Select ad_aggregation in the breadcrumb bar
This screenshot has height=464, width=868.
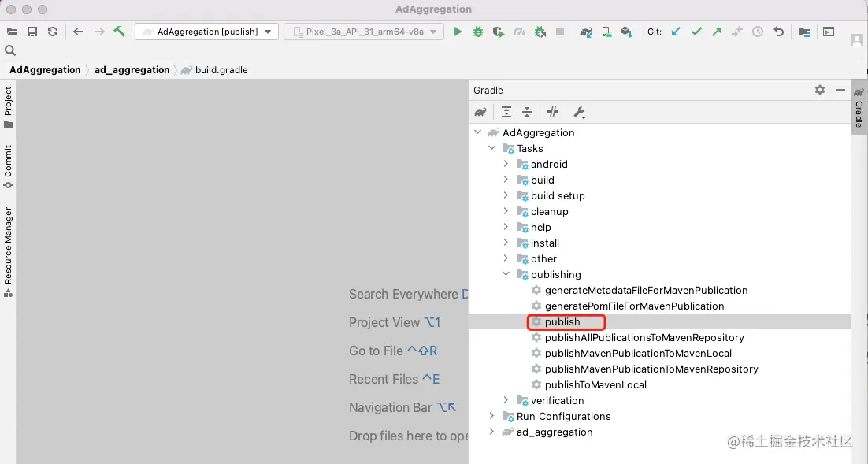(132, 70)
